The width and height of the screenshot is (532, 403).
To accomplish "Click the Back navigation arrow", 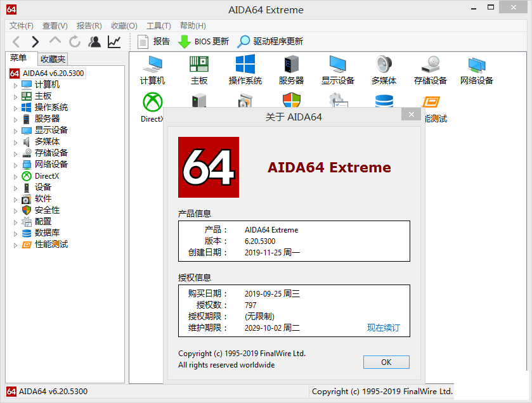I will pyautogui.click(x=16, y=42).
